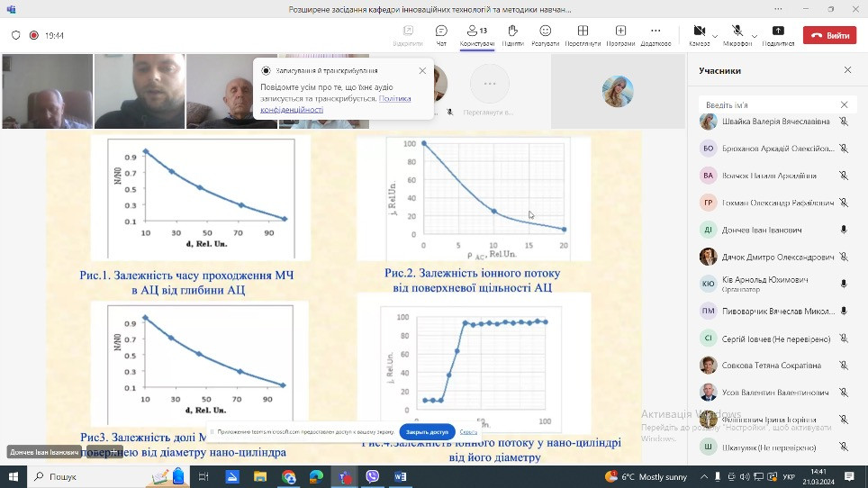Viewport: 868px width, 488px height.
Task: Open Google Chrome from taskbar
Action: [288, 476]
